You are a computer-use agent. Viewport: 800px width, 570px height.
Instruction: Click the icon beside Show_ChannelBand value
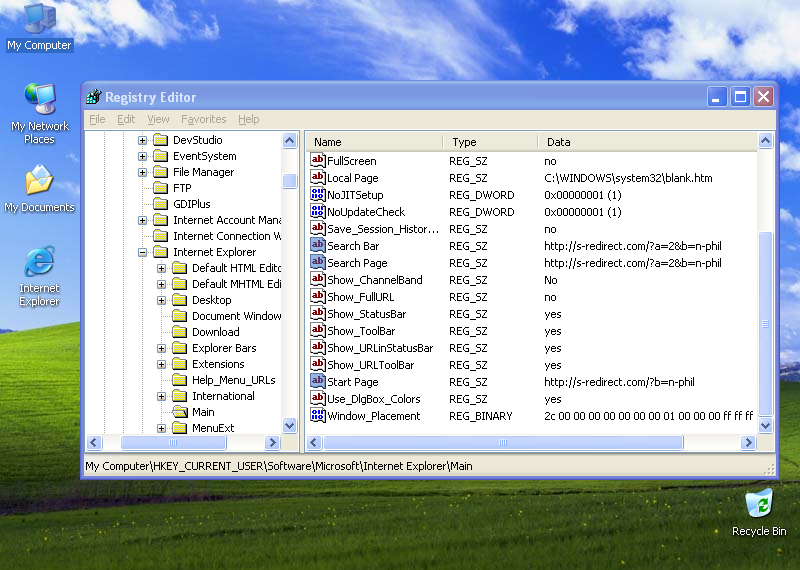tap(317, 280)
